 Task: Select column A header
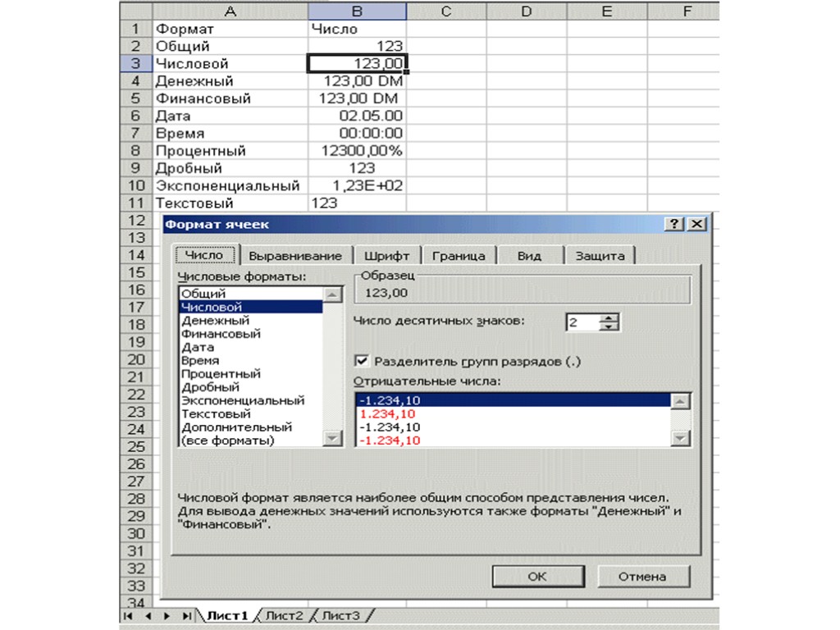231,11
